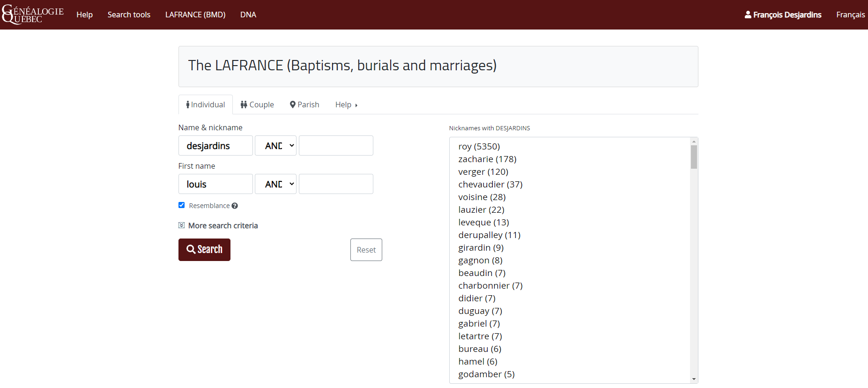The height and width of the screenshot is (388, 868).
Task: Click in the second first name field
Action: pos(336,184)
